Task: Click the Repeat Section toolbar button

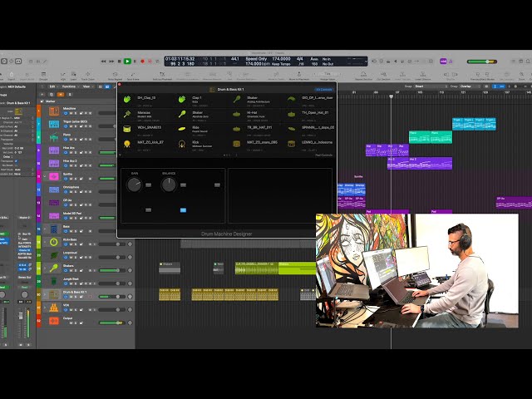Action: (363, 76)
